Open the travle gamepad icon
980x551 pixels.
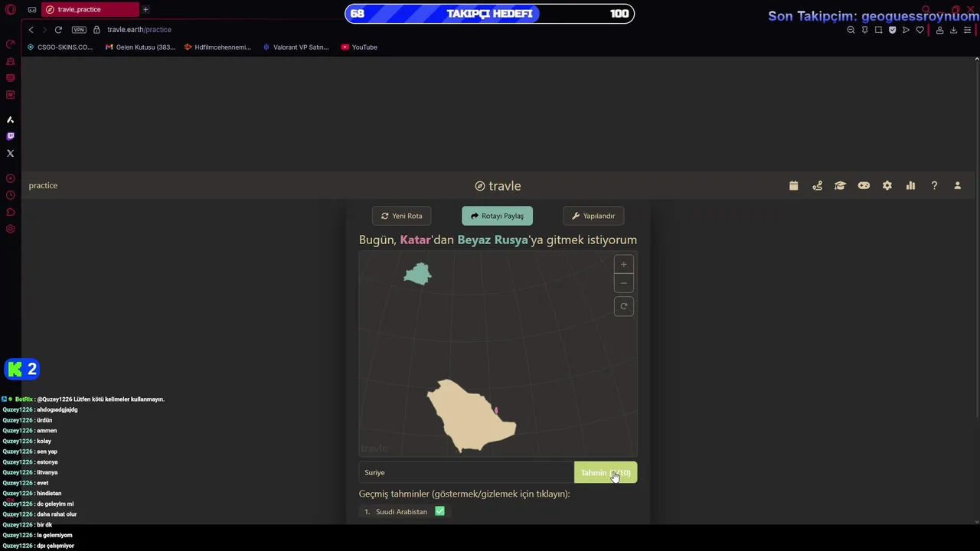click(x=864, y=186)
